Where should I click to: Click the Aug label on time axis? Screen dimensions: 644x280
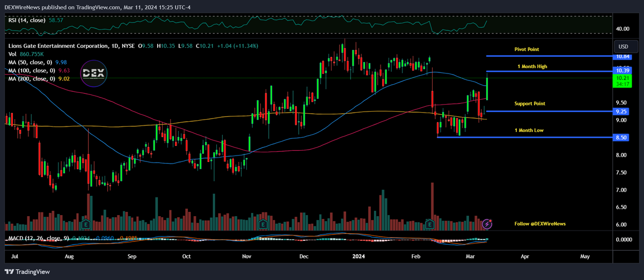pyautogui.click(x=68, y=256)
